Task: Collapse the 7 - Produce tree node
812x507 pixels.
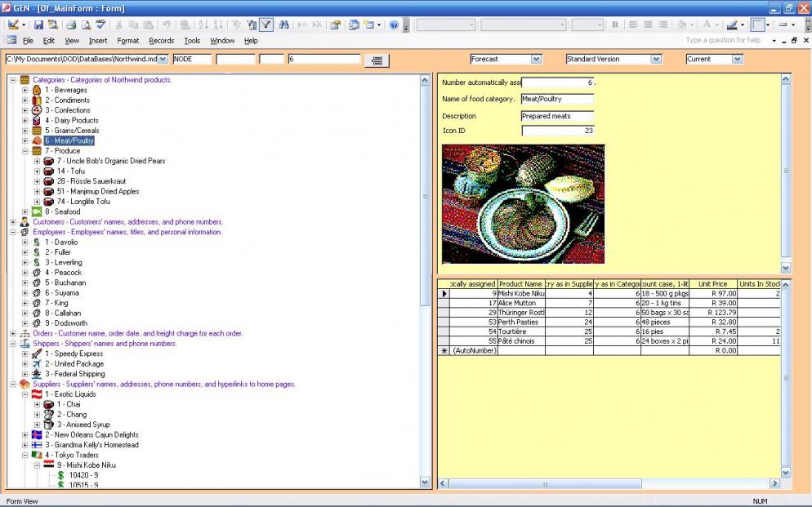Action: 25,151
